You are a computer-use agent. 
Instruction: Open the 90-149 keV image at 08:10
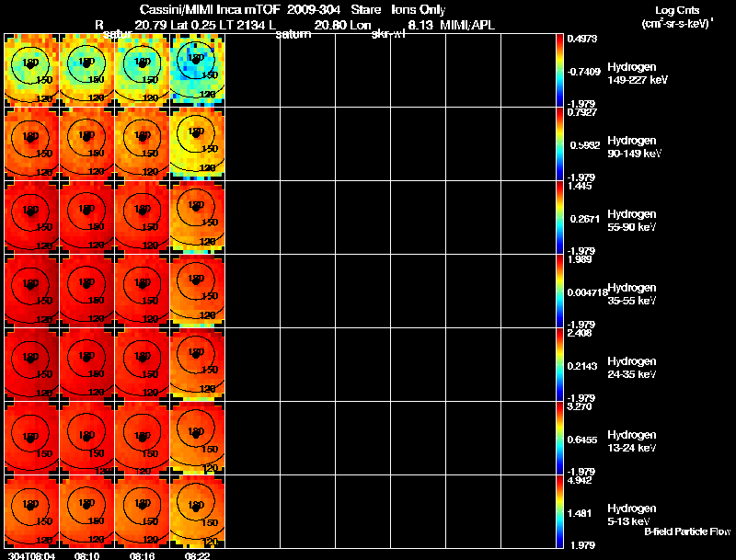[86, 143]
